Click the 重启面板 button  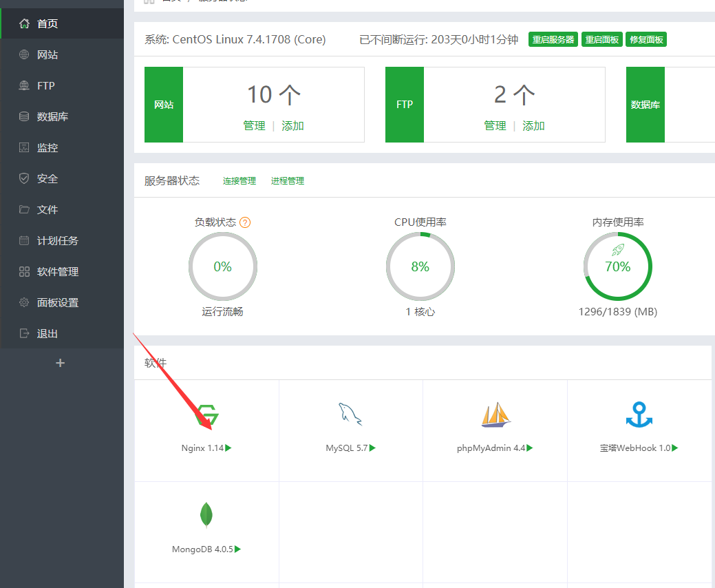click(602, 40)
